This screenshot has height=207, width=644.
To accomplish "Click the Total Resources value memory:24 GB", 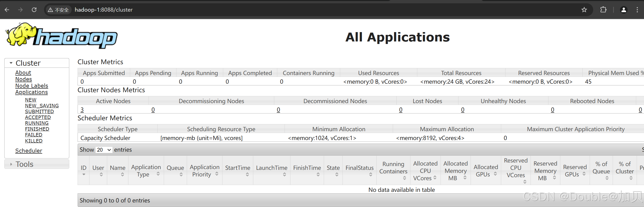I will pos(457,82).
